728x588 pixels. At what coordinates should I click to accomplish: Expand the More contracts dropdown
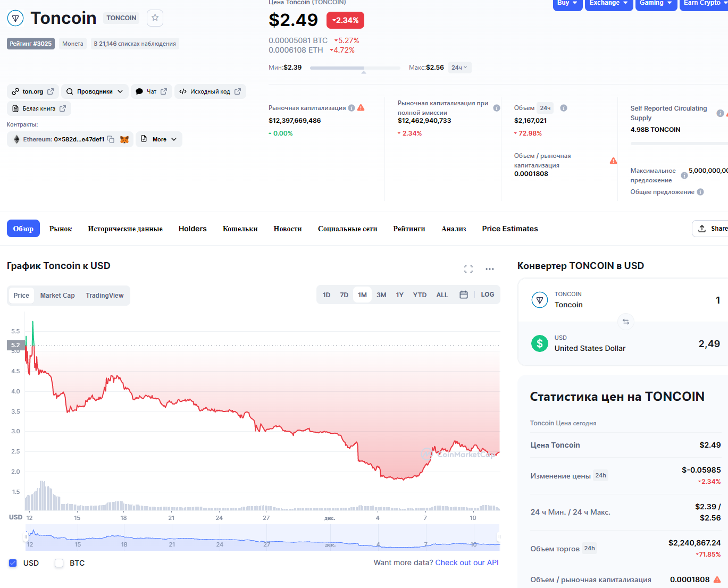tap(159, 139)
